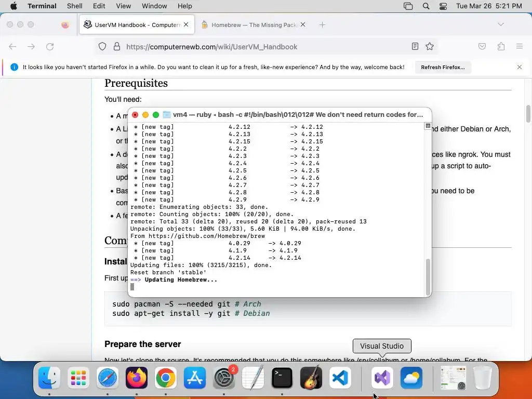Image resolution: width=532 pixels, height=399 pixels.
Task: Reload the current Firefox page
Action: [x=50, y=46]
